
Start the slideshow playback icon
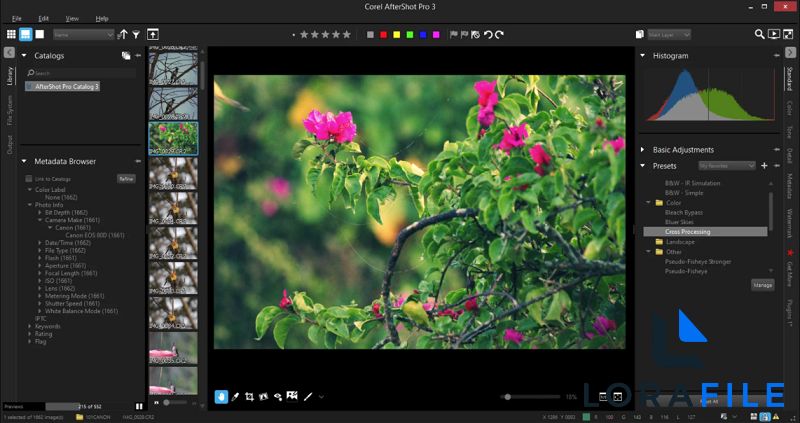pos(774,34)
